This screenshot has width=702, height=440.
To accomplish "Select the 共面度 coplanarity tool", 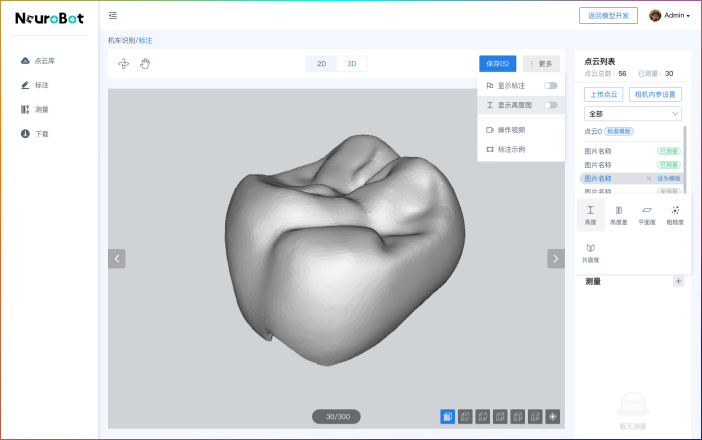I will 590,251.
